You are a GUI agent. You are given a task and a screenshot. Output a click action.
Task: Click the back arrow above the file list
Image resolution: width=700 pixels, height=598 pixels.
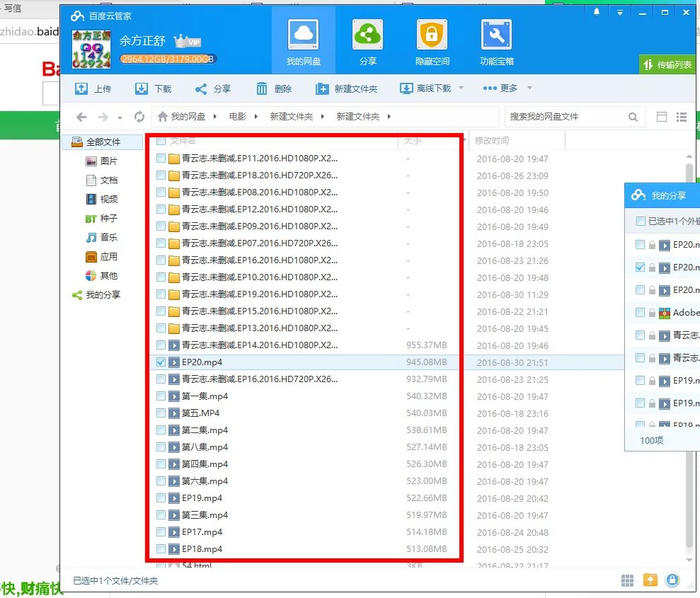coord(82,117)
